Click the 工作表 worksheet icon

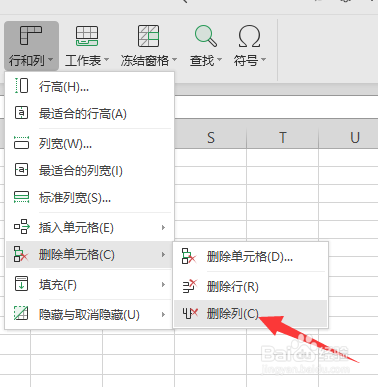tap(87, 36)
